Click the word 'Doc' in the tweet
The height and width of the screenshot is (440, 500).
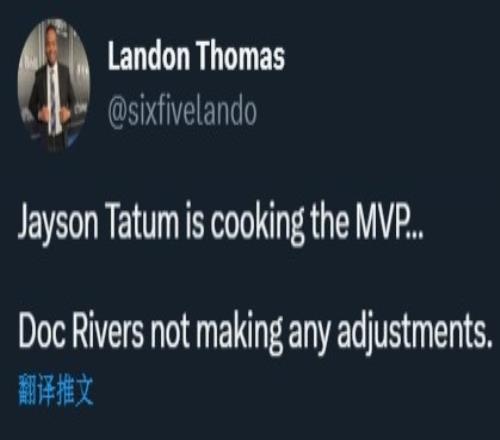pos(42,331)
